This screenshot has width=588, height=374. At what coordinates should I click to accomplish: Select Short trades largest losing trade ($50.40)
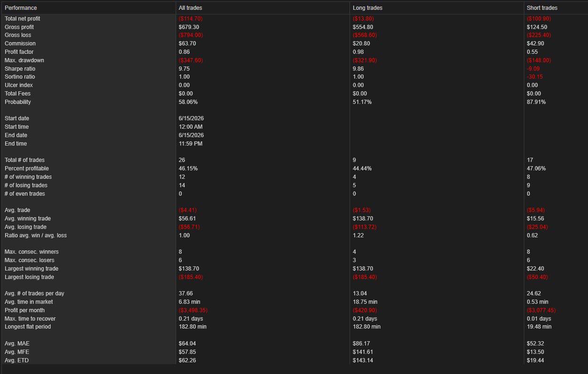click(x=537, y=277)
